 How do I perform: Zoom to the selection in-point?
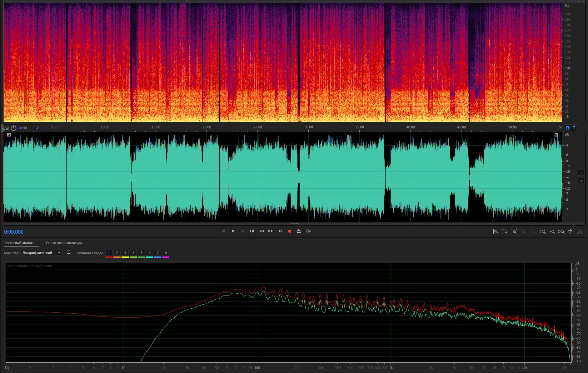point(543,231)
